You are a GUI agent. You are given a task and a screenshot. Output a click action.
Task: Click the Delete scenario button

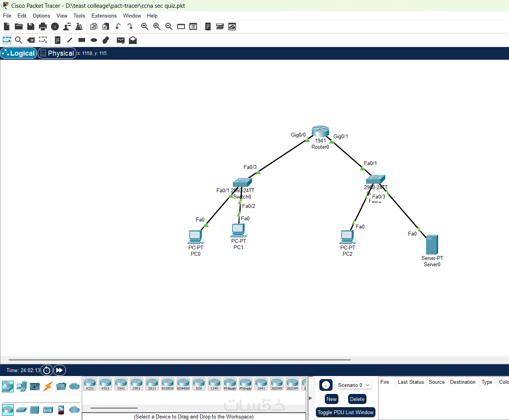[357, 399]
